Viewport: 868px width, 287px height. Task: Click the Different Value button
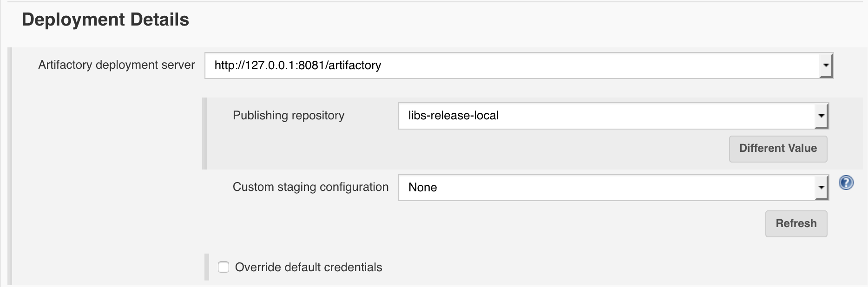(778, 149)
